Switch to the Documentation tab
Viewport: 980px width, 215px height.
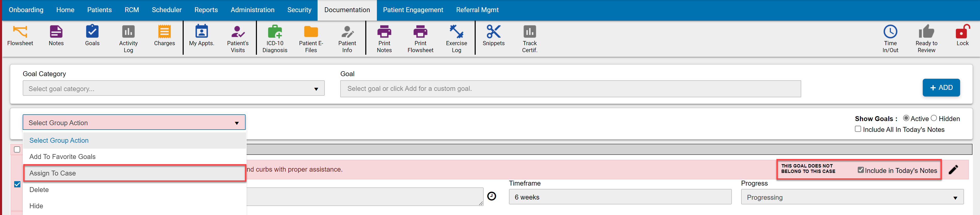click(347, 10)
